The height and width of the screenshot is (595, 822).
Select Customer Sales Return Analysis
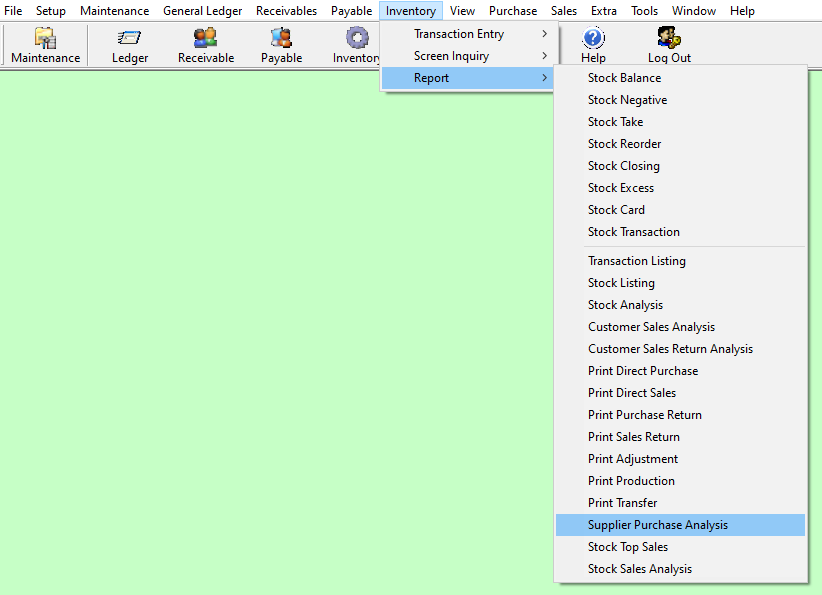680,349
